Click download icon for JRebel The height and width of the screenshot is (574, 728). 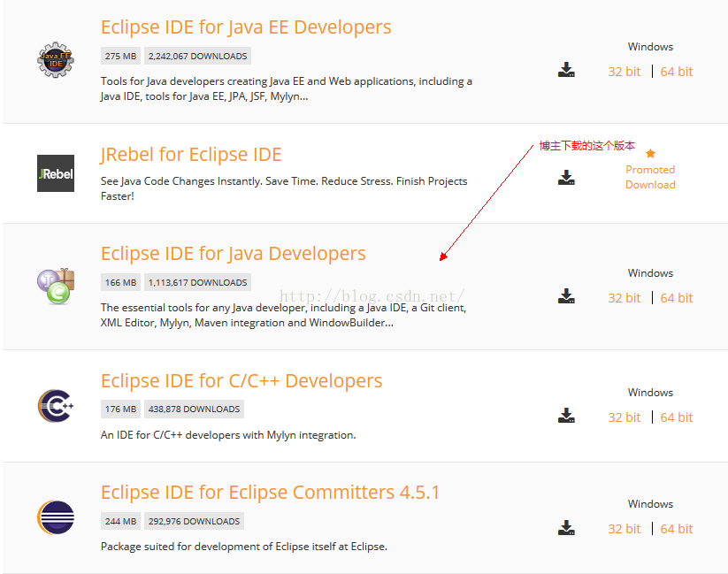tap(566, 178)
